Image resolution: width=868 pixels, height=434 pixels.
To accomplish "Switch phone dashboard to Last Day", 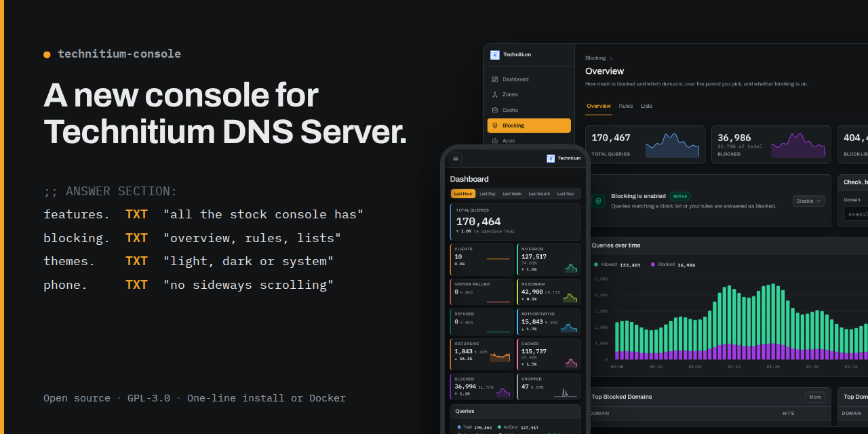I will [x=488, y=194].
